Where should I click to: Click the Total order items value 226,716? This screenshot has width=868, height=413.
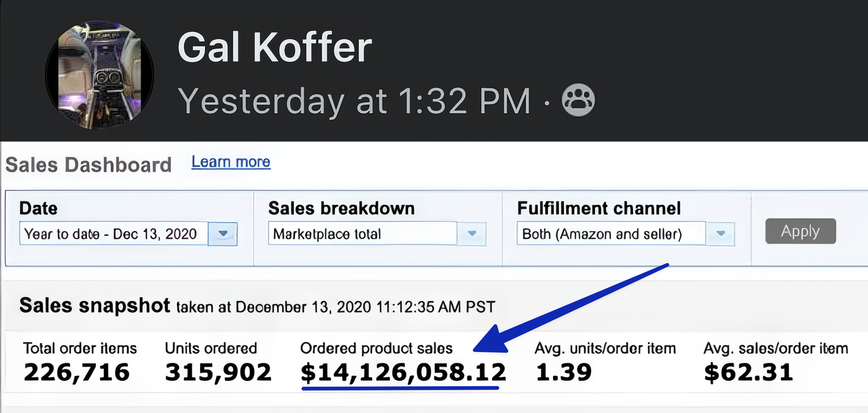(x=76, y=373)
